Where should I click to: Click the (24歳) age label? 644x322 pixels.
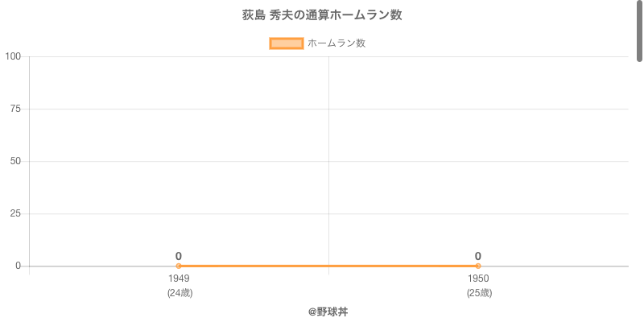(180, 293)
